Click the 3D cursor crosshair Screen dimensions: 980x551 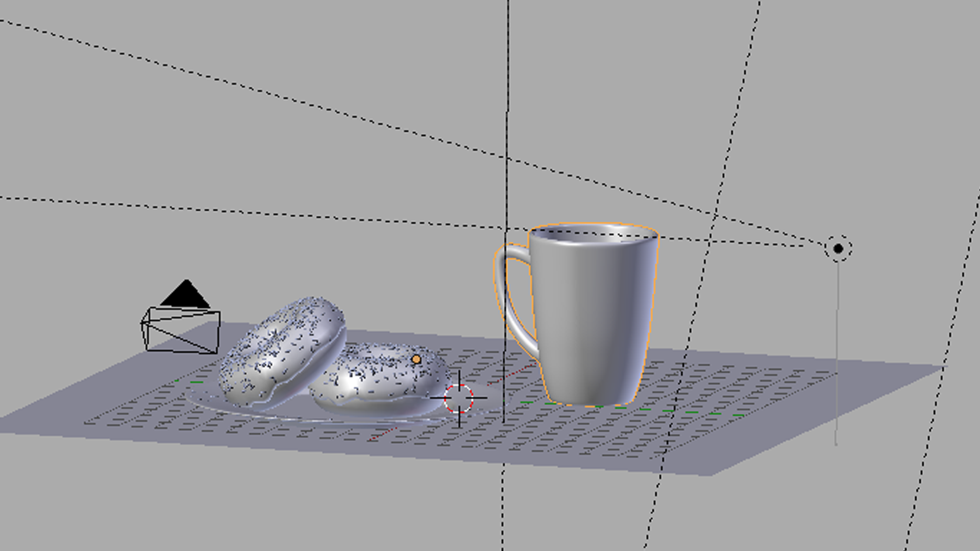(458, 398)
